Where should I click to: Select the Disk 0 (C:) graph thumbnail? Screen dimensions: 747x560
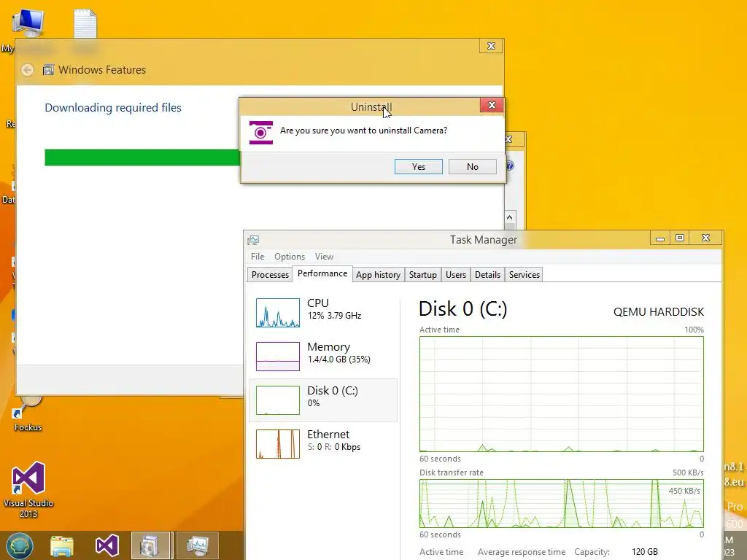tap(278, 400)
